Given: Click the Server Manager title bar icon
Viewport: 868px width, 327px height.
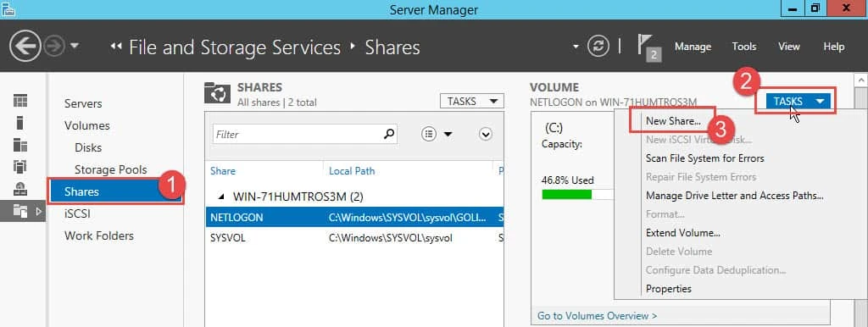Looking at the screenshot, I should [x=8, y=8].
